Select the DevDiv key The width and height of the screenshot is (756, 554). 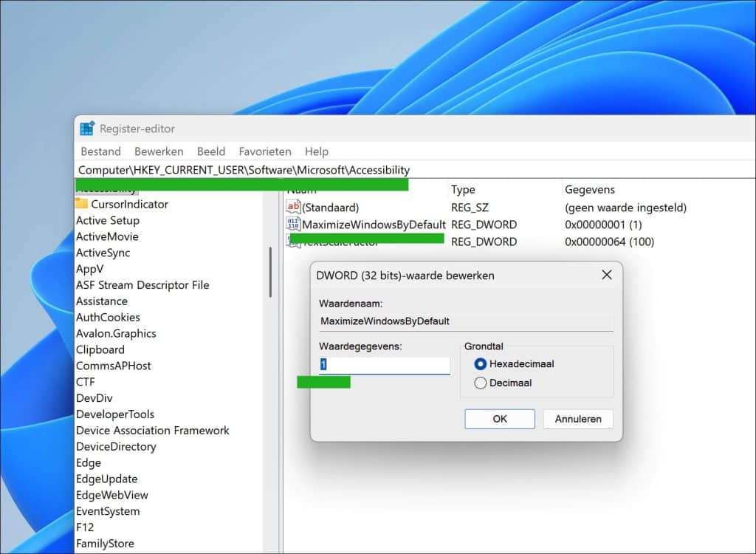[94, 398]
